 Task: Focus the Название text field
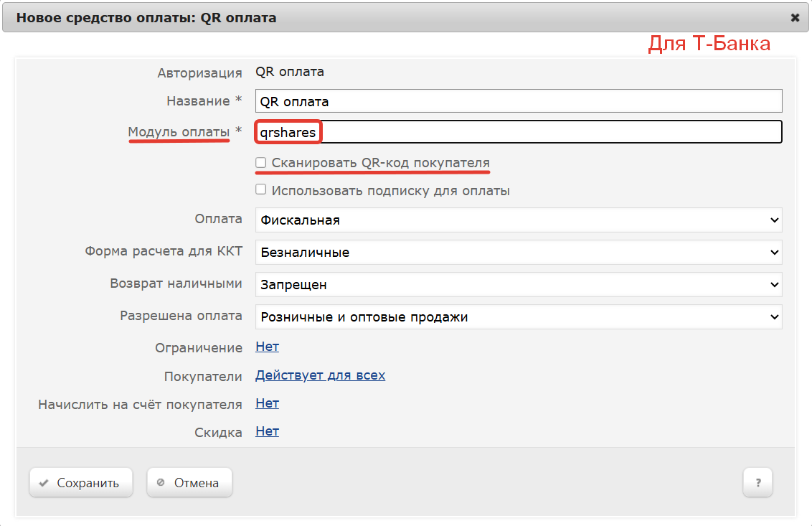click(518, 101)
